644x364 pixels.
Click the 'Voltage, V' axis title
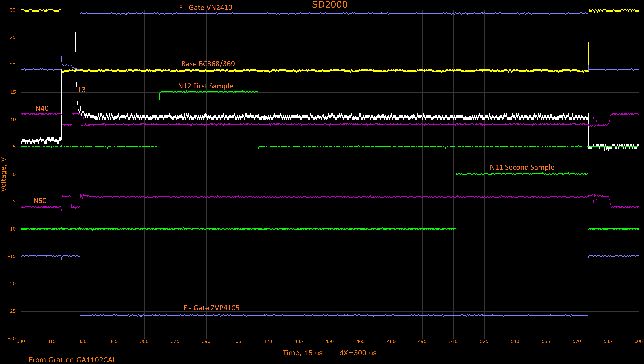pyautogui.click(x=4, y=174)
